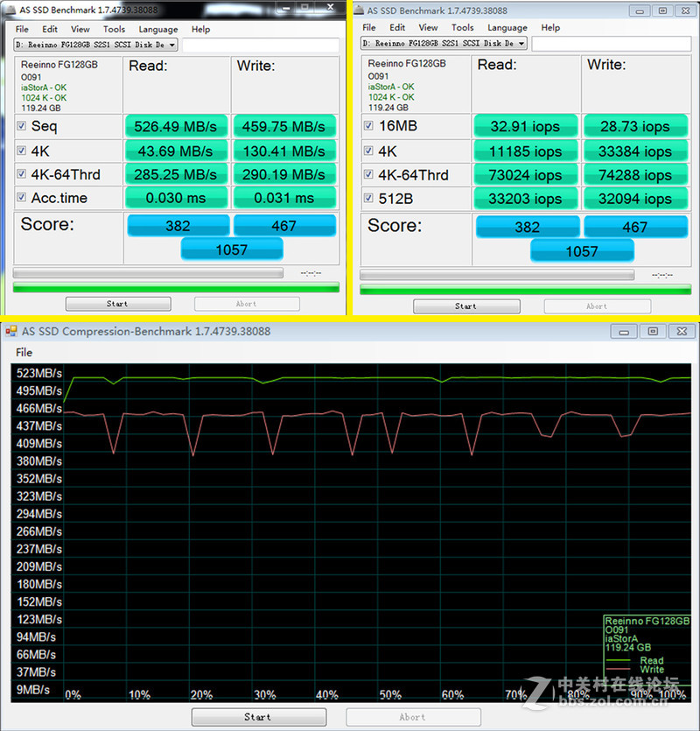Click the AS SSD icon in left title bar
700x731 pixels.
[10, 10]
